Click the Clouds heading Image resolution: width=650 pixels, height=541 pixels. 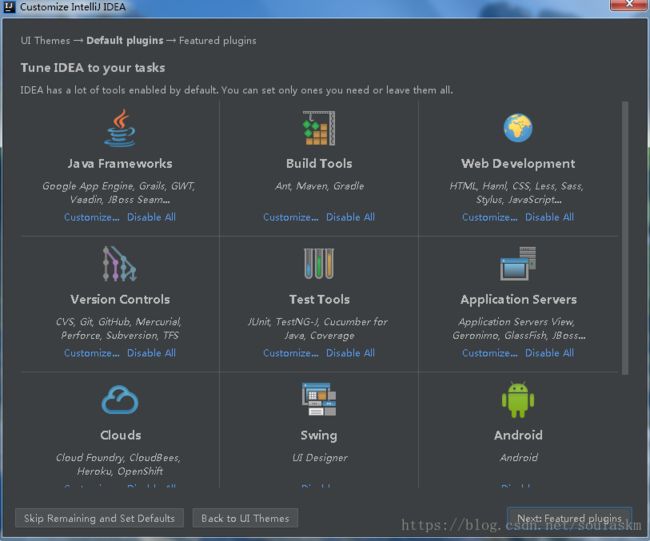click(x=120, y=435)
